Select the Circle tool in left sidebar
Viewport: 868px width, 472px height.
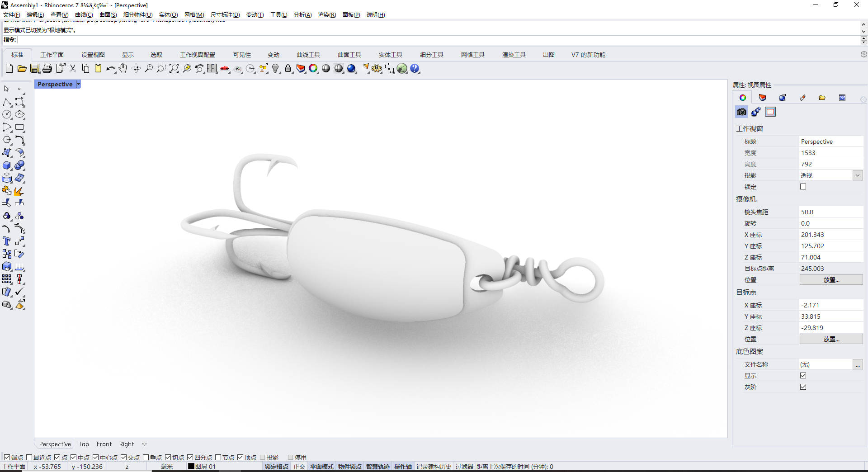[x=7, y=115]
